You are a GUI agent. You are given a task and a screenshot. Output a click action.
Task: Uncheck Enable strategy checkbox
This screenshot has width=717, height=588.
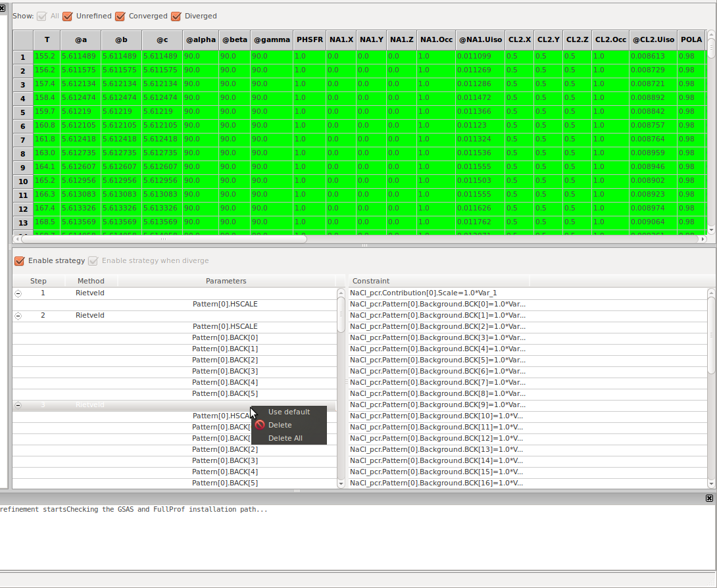(19, 260)
